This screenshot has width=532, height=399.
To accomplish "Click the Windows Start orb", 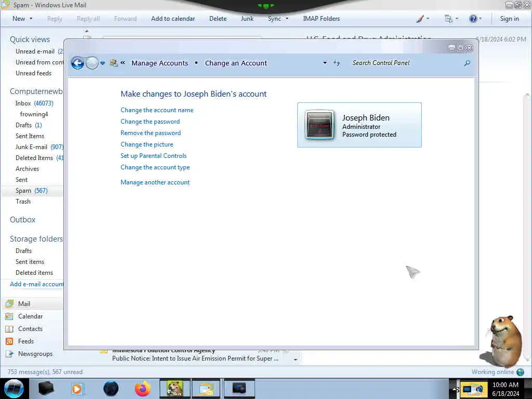I will tap(14, 389).
